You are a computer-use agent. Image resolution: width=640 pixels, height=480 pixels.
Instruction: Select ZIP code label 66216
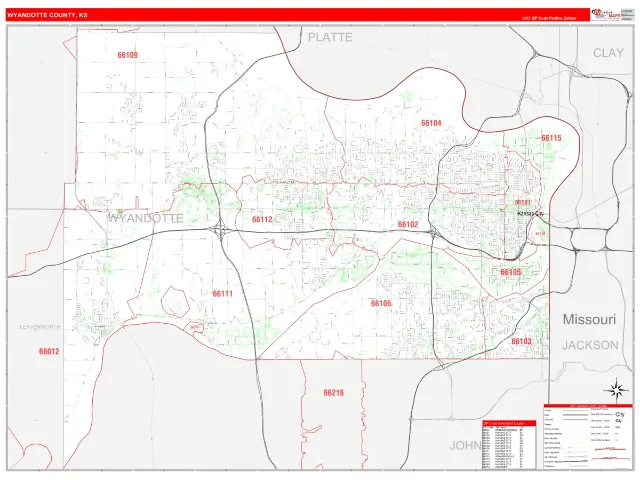333,393
